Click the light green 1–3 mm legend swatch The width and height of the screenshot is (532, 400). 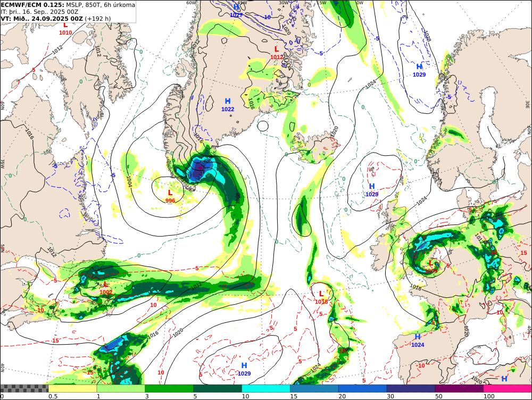click(x=121, y=388)
